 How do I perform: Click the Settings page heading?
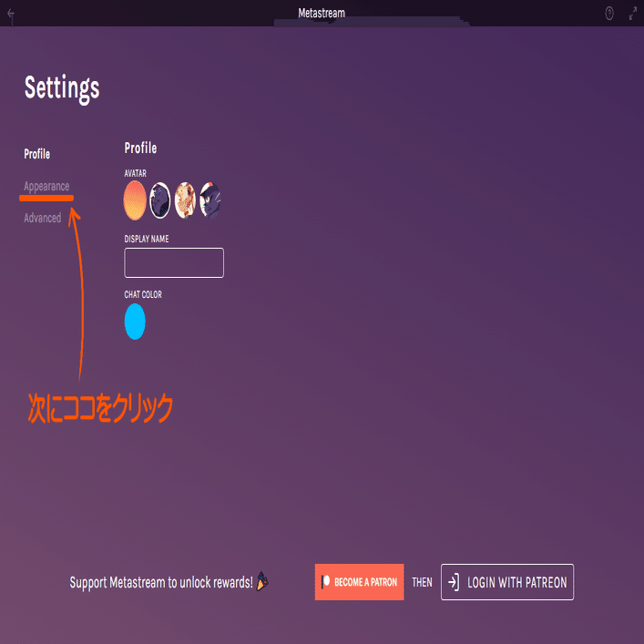tap(62, 88)
